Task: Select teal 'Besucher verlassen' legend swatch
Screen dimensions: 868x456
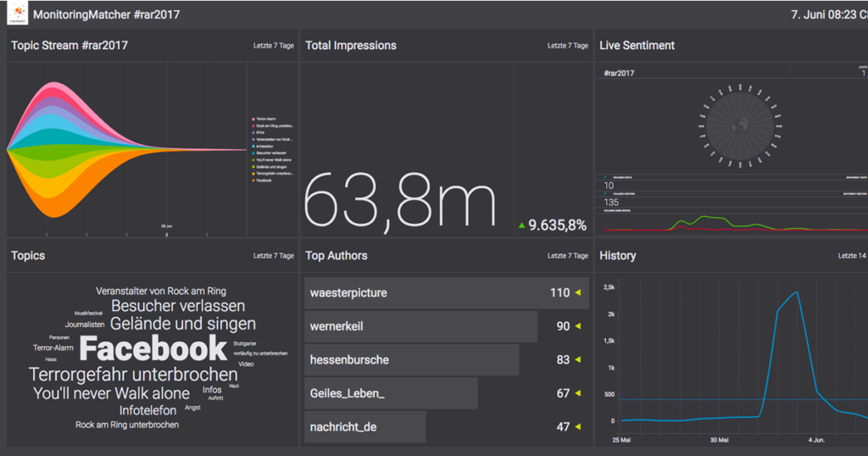Action: pos(253,153)
